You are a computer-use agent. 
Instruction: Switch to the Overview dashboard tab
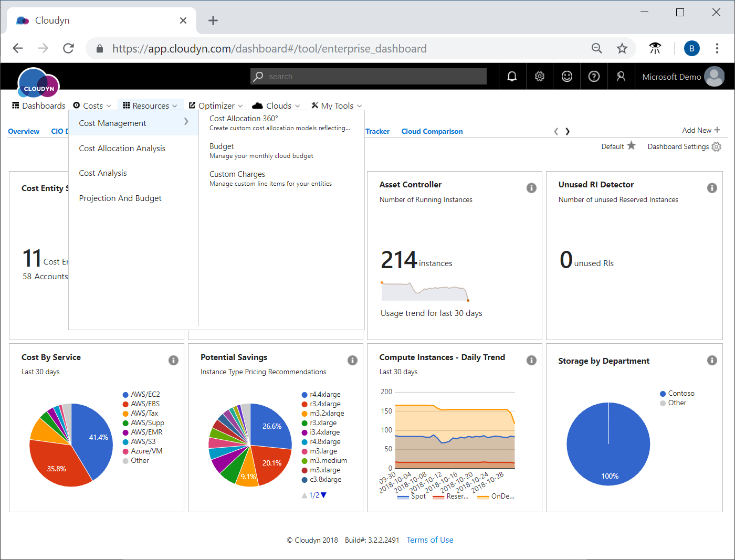pyautogui.click(x=24, y=131)
